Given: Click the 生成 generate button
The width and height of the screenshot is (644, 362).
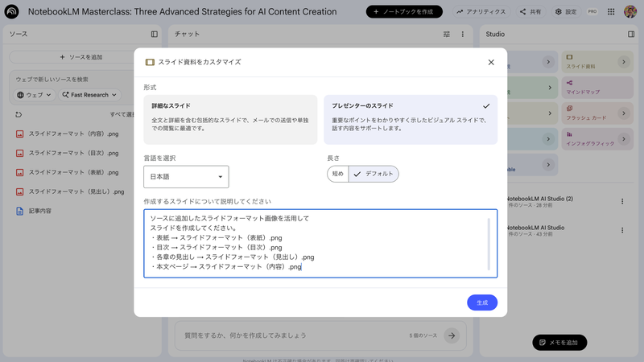Looking at the screenshot, I should 482,302.
